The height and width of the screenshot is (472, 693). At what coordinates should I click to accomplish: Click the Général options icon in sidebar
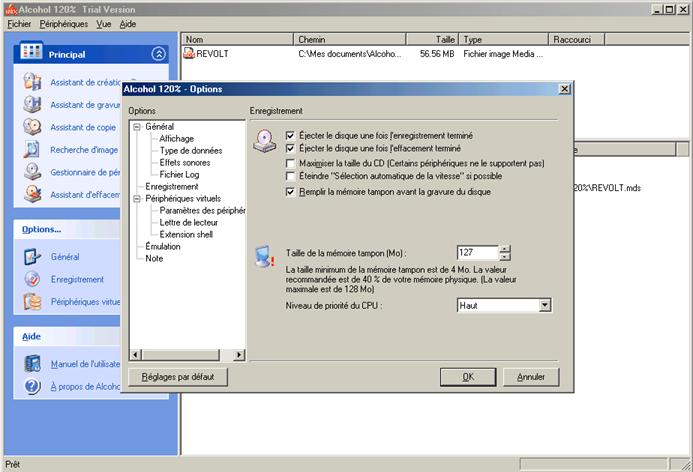32,256
